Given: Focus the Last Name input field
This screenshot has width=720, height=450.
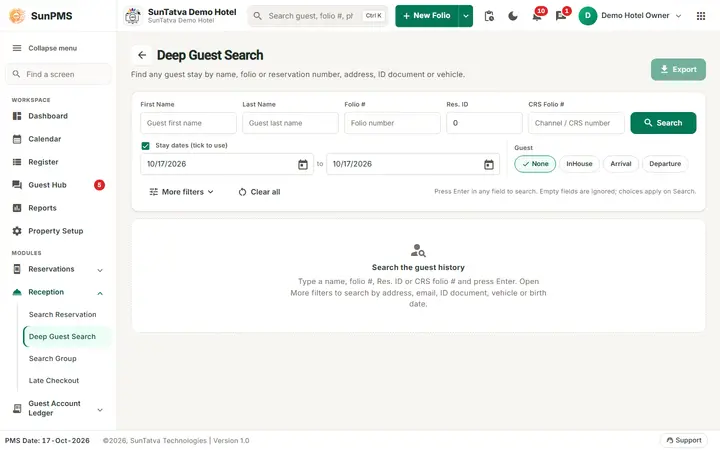Looking at the screenshot, I should point(290,123).
